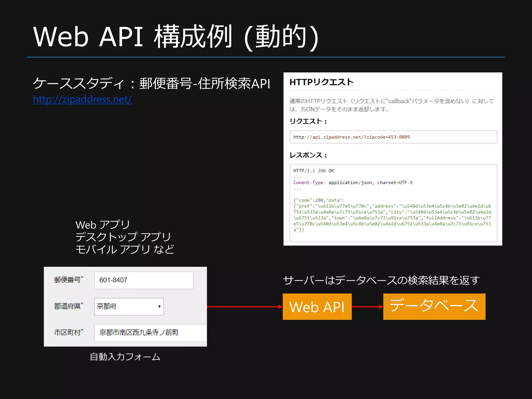
Task: Click the Conent-Type: application/json line
Action: coord(353,183)
